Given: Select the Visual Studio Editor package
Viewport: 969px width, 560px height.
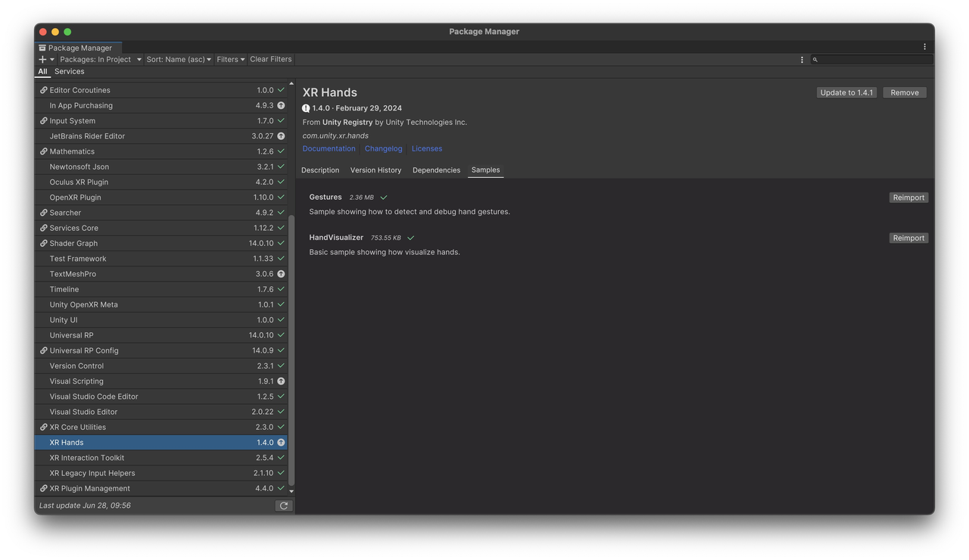Looking at the screenshot, I should tap(161, 412).
